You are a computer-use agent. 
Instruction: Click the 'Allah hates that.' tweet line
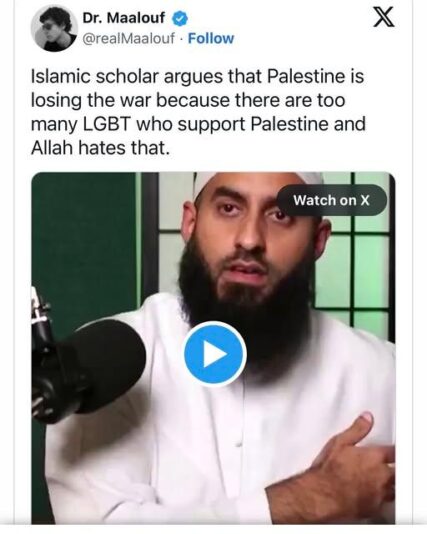pyautogui.click(x=100, y=148)
